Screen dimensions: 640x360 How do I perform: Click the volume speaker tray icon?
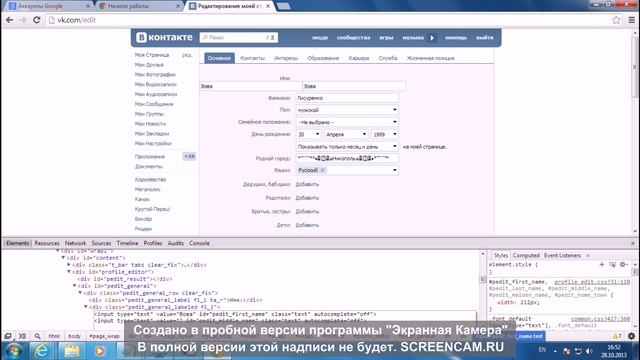click(x=589, y=351)
